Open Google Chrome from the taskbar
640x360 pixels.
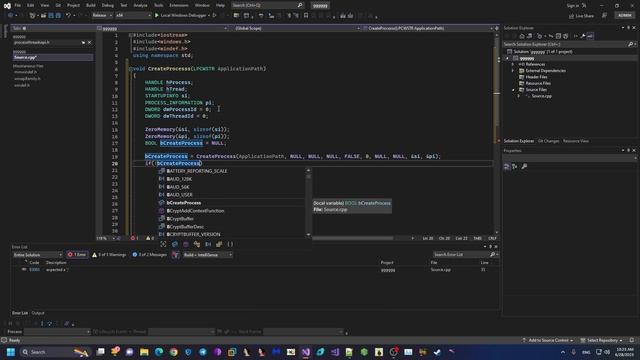point(173,352)
